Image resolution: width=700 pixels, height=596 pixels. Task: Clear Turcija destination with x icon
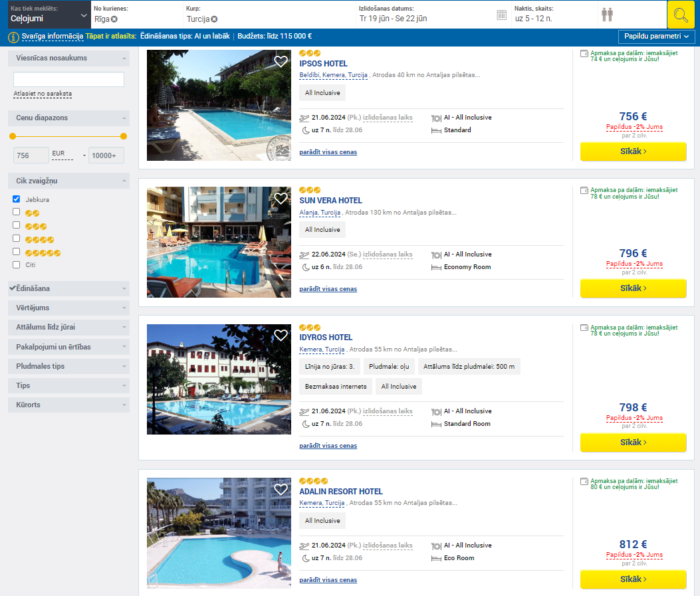[x=214, y=19]
